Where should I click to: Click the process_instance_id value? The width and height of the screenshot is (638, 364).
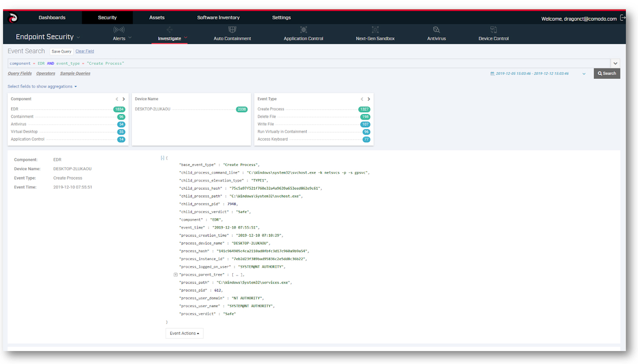pos(268,259)
